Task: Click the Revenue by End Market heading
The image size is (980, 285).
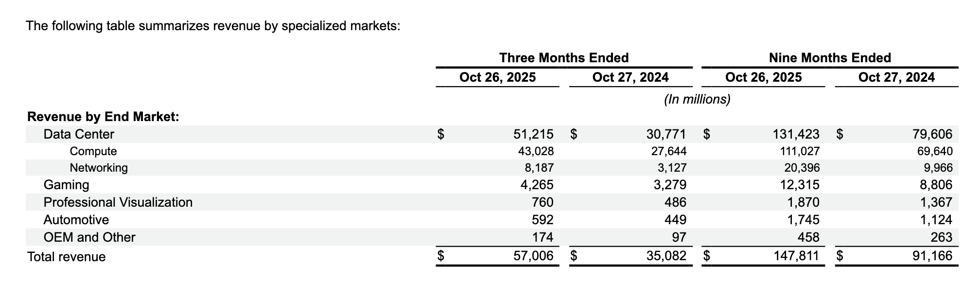Action: (103, 117)
